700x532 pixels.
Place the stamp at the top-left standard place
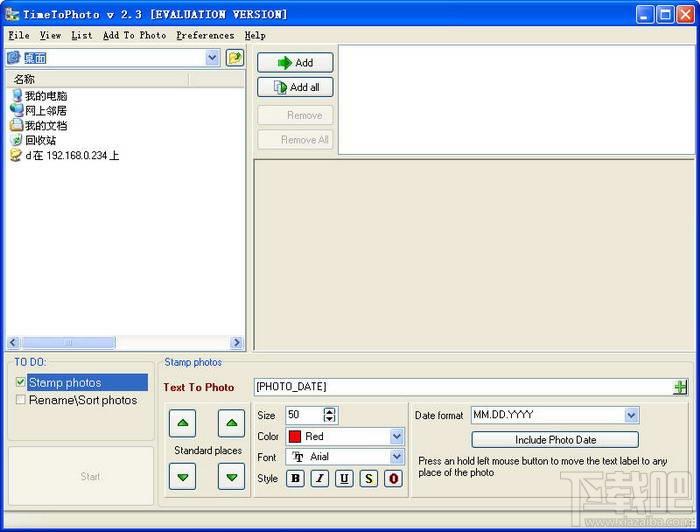[x=183, y=423]
